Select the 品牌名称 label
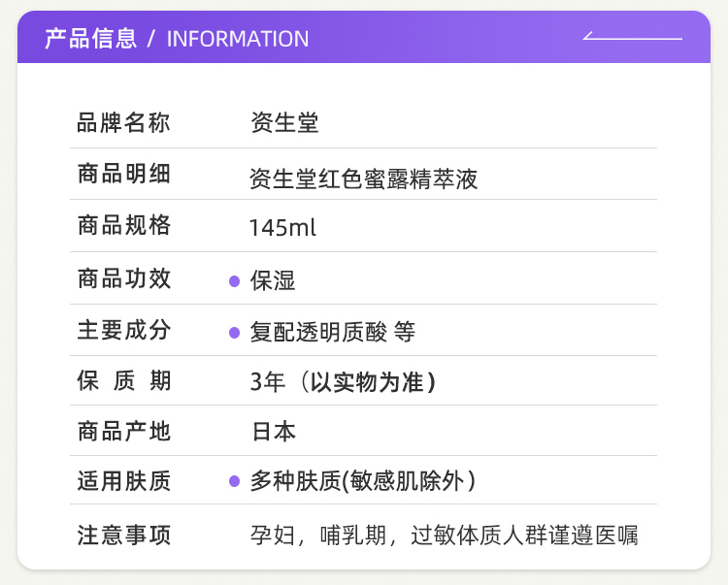This screenshot has width=728, height=585. pos(123,123)
